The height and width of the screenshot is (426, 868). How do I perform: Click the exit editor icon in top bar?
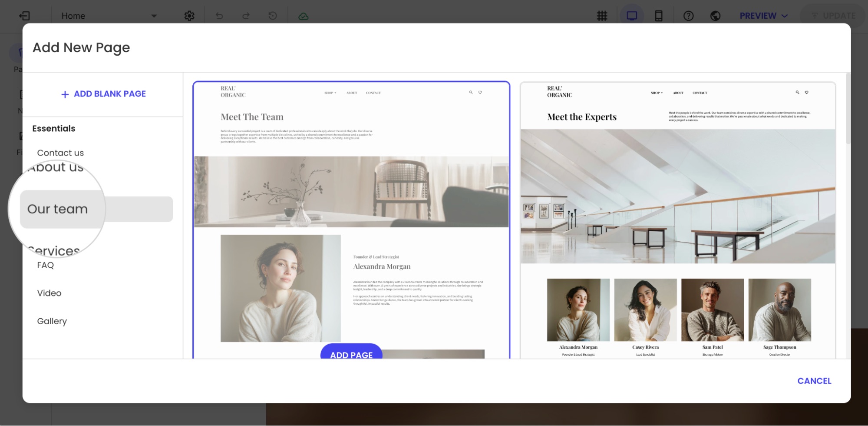(x=24, y=16)
